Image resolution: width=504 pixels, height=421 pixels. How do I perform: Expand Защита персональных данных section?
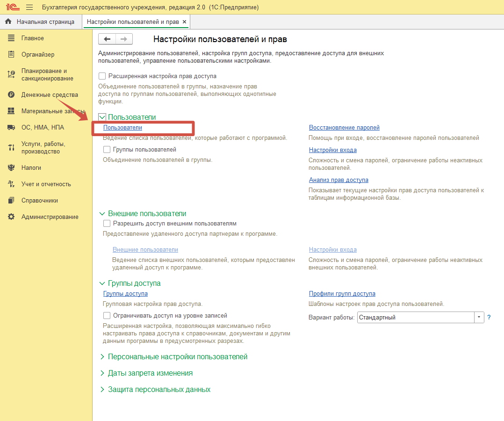102,390
